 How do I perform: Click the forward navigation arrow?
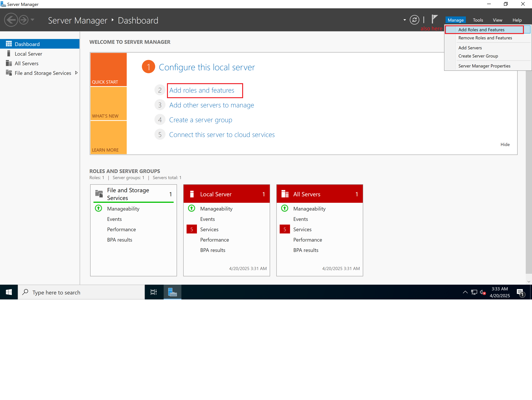tap(24, 20)
